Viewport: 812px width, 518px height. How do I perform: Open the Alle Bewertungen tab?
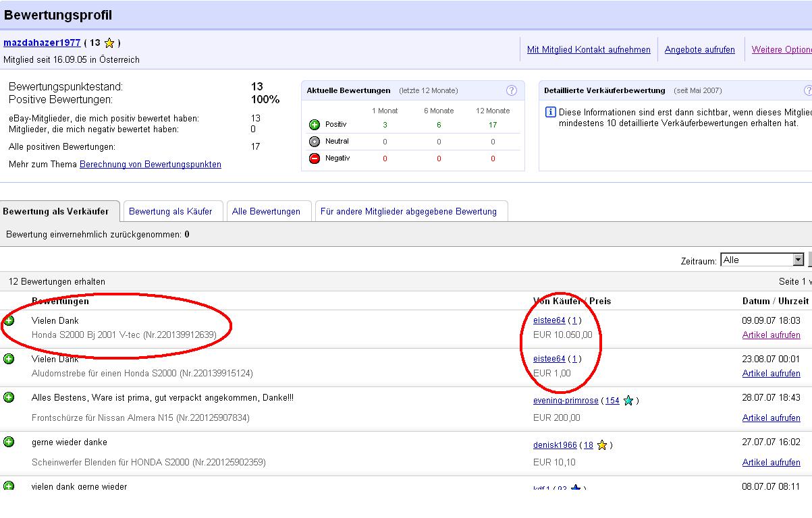pyautogui.click(x=266, y=211)
